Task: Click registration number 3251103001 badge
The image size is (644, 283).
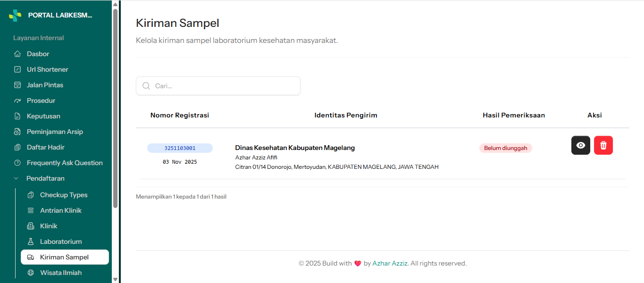Action: 180,148
